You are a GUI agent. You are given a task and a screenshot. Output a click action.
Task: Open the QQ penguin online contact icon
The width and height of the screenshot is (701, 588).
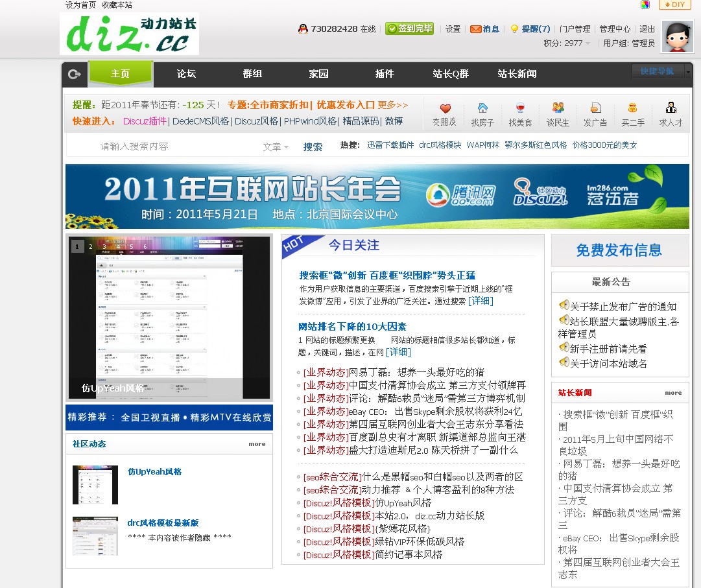[x=303, y=29]
